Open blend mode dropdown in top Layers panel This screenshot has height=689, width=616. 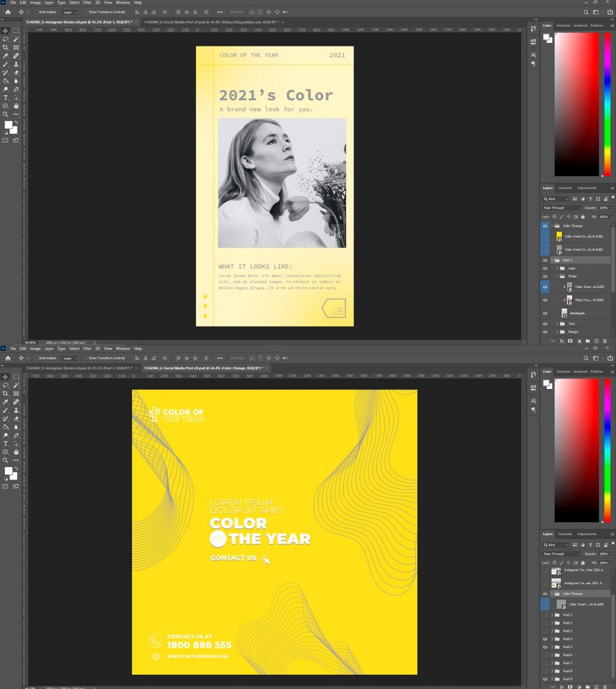click(562, 208)
